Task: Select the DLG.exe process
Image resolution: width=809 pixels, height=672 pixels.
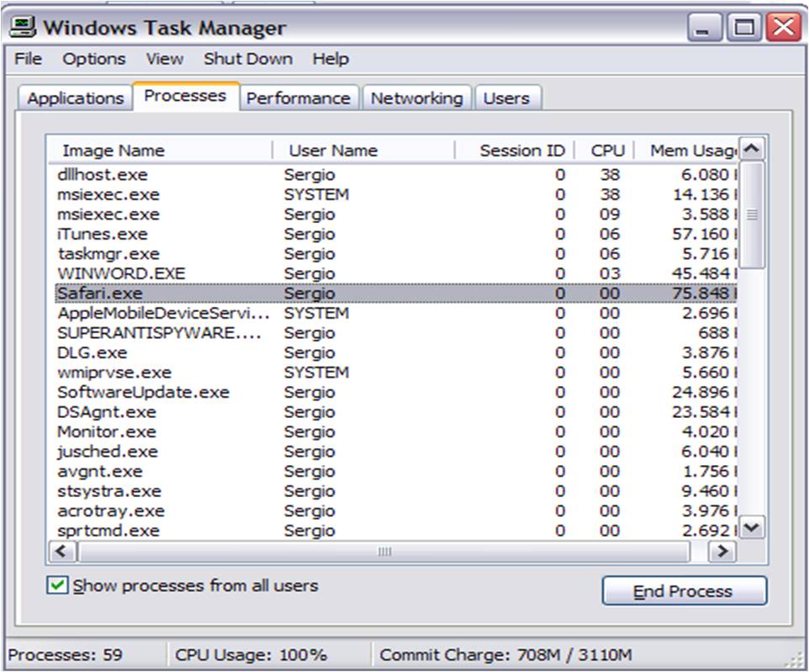Action: pyautogui.click(x=396, y=352)
